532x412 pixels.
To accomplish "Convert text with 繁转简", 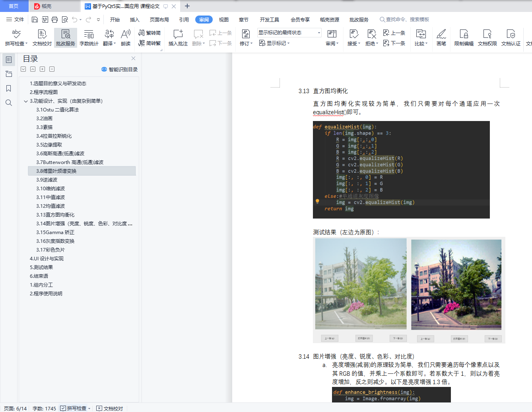I will tap(150, 33).
